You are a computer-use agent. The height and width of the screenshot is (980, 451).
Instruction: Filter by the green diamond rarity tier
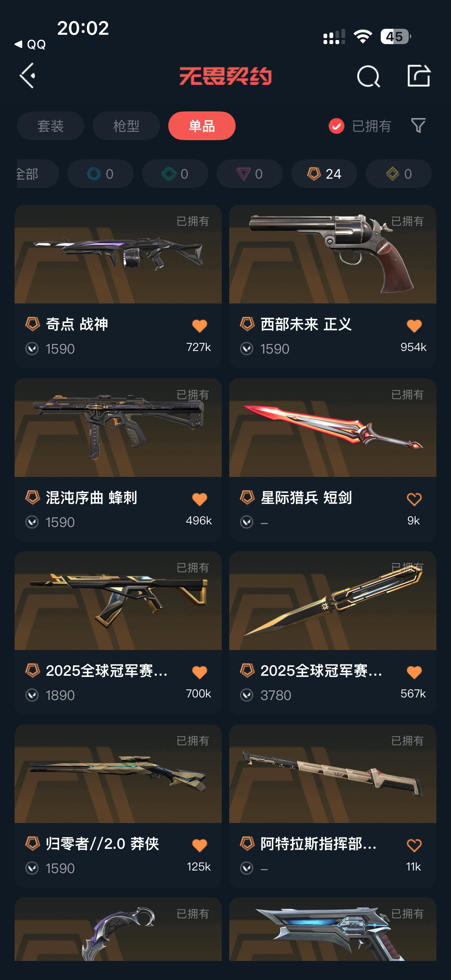175,174
